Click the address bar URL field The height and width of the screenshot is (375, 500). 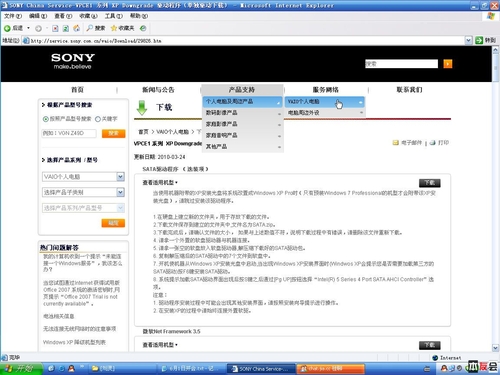[x=243, y=41]
